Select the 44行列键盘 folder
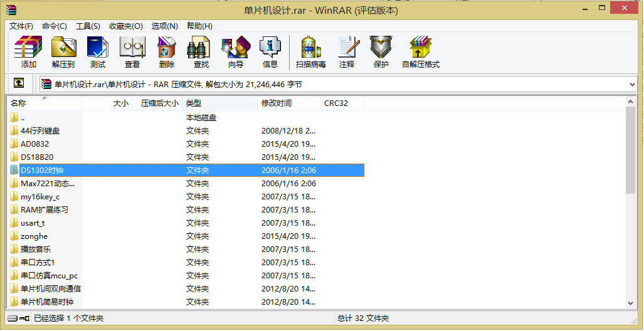 (186, 131)
